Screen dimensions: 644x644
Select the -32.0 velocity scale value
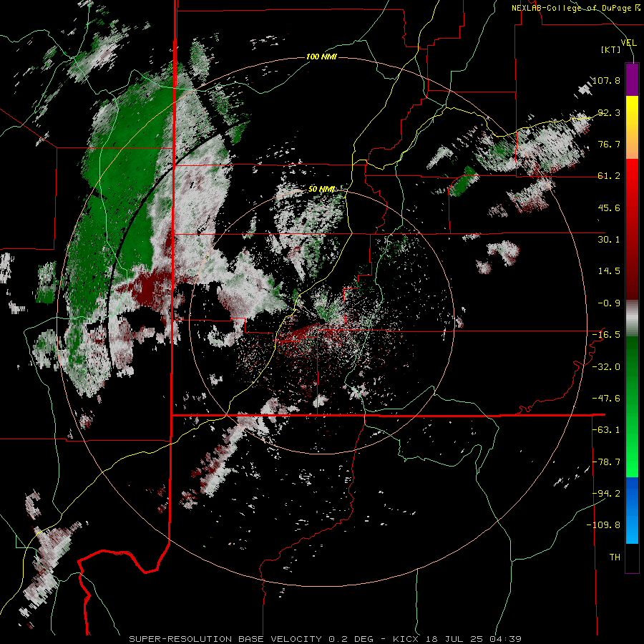pos(607,367)
